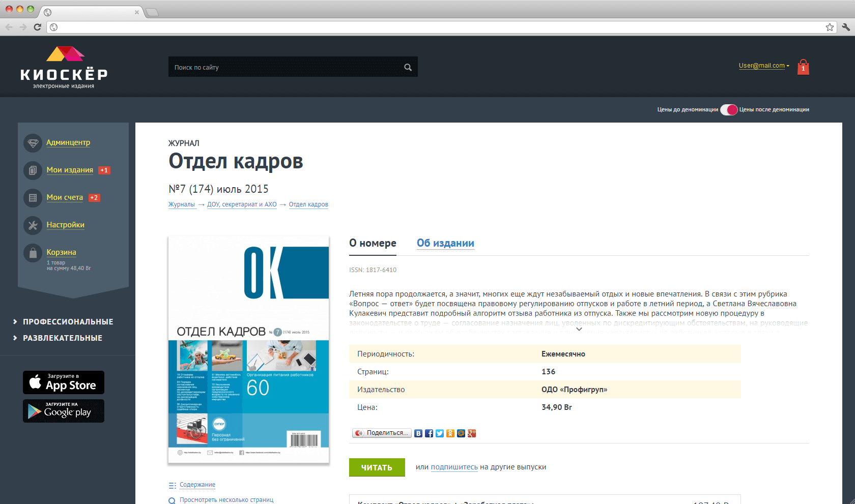This screenshot has width=855, height=504.
Task: Download from the App Store badge
Action: click(64, 382)
